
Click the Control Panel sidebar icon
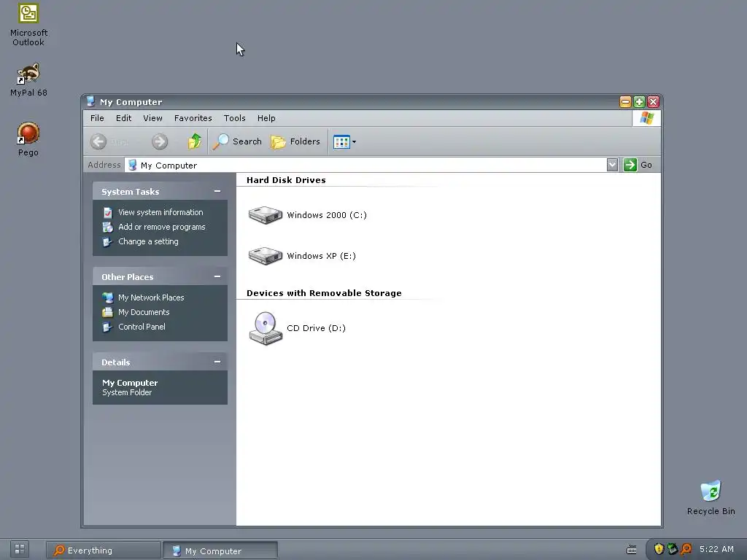pos(108,327)
